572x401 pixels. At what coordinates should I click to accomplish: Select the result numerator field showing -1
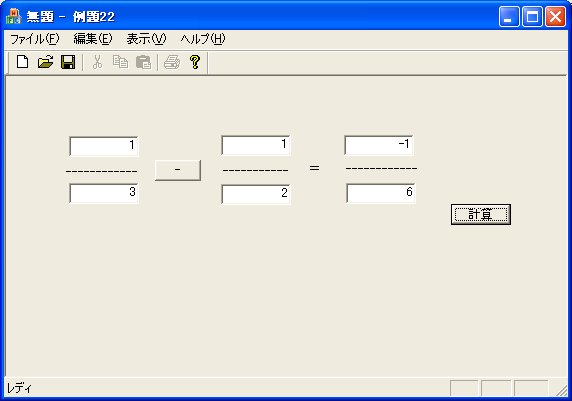click(379, 145)
